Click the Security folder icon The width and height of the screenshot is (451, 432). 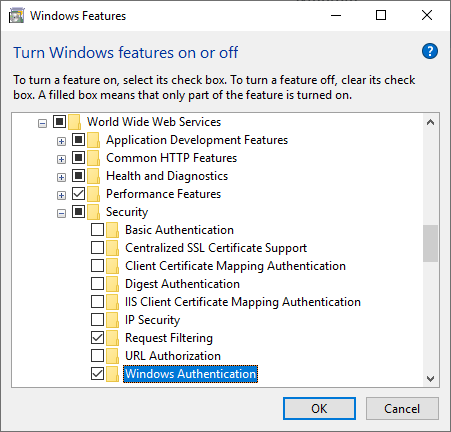(x=94, y=212)
